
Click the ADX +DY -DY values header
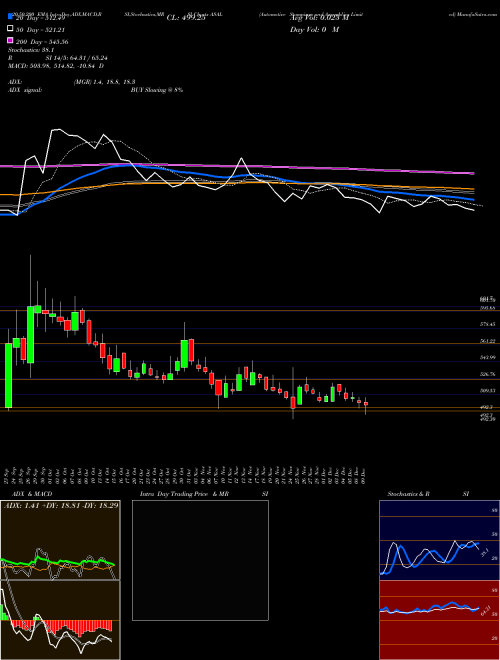click(x=61, y=505)
